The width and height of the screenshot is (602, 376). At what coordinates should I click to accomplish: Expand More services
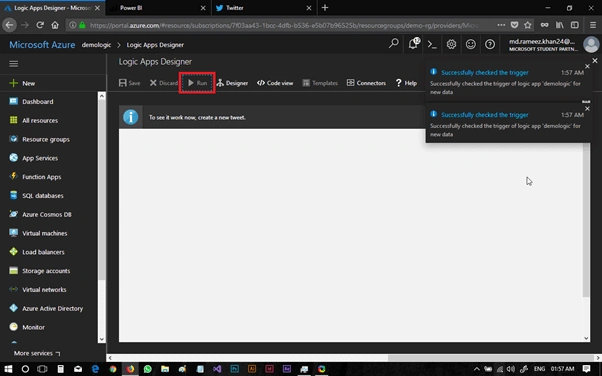37,353
